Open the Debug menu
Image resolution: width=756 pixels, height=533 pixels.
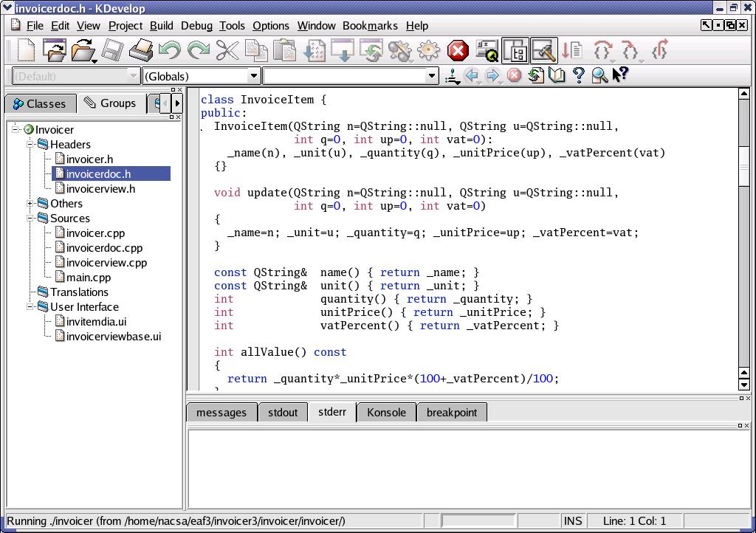tap(196, 26)
